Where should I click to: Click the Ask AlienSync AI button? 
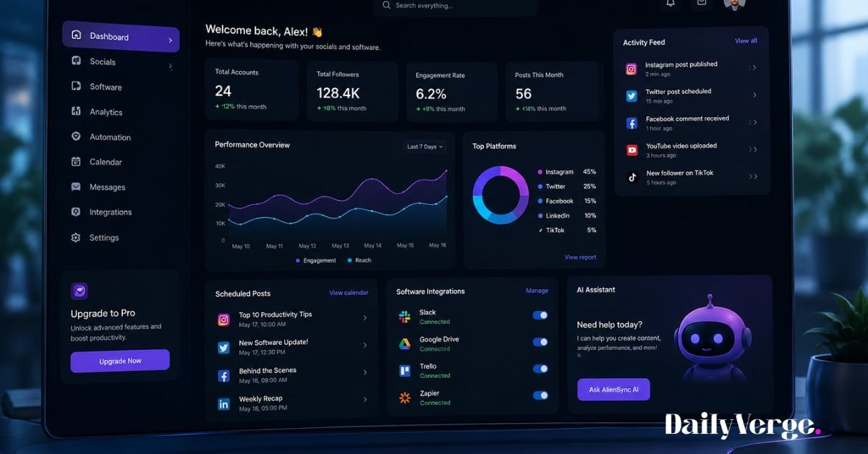point(613,390)
